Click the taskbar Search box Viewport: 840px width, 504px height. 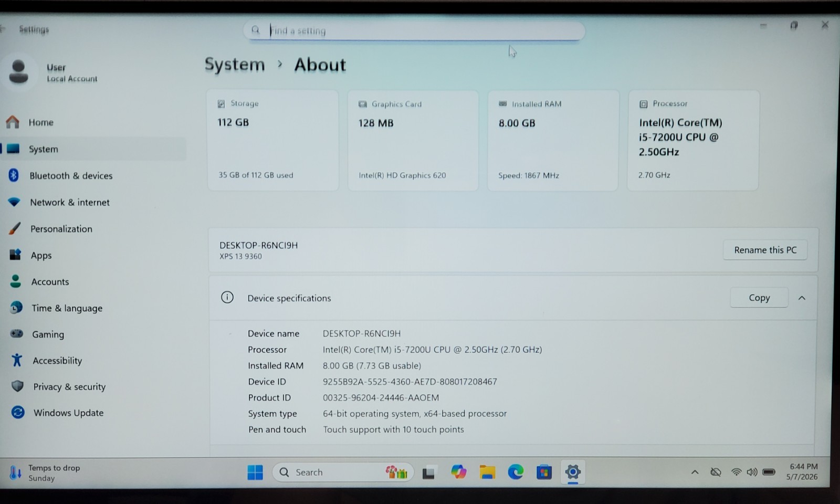coord(343,472)
